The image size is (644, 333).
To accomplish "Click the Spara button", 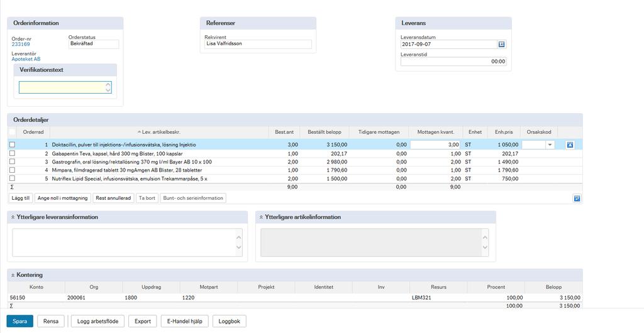I will pyautogui.click(x=19, y=322).
